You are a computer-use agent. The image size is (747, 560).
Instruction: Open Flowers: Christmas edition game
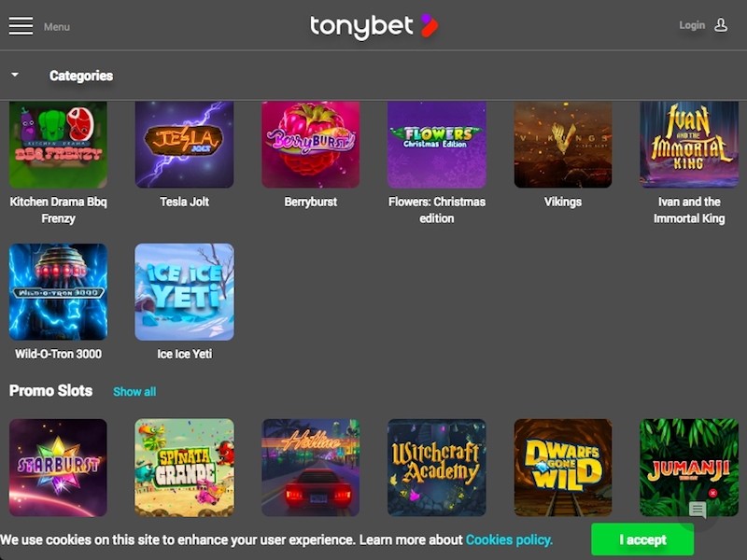[x=437, y=145]
